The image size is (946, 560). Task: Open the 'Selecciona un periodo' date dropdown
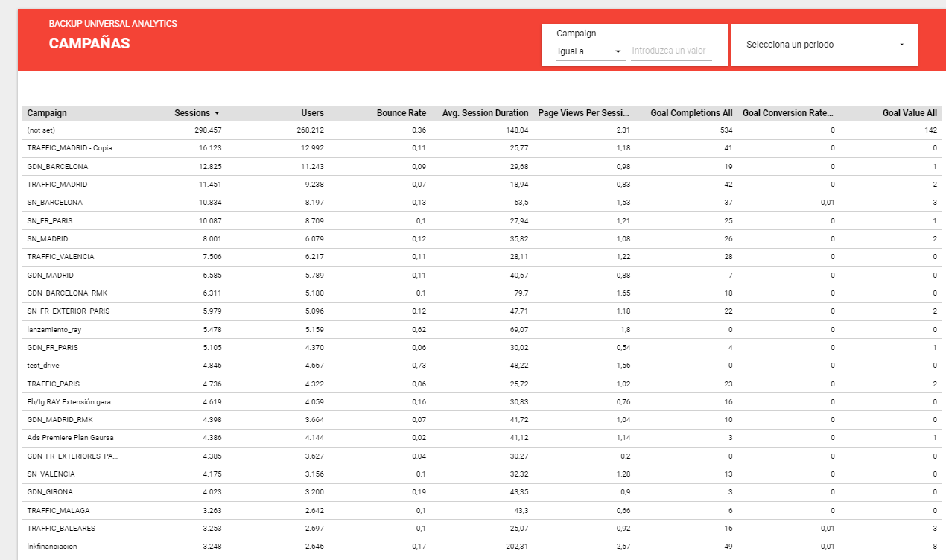click(825, 45)
